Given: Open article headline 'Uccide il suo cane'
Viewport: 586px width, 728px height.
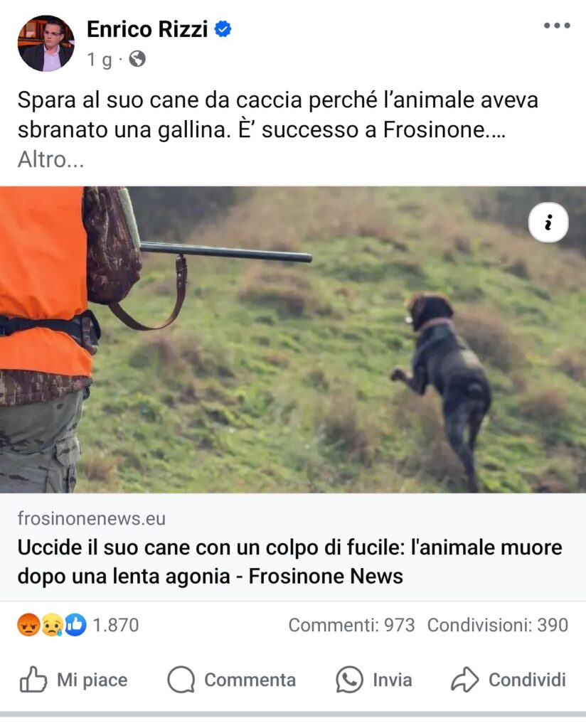Looking at the screenshot, I should pyautogui.click(x=289, y=562).
